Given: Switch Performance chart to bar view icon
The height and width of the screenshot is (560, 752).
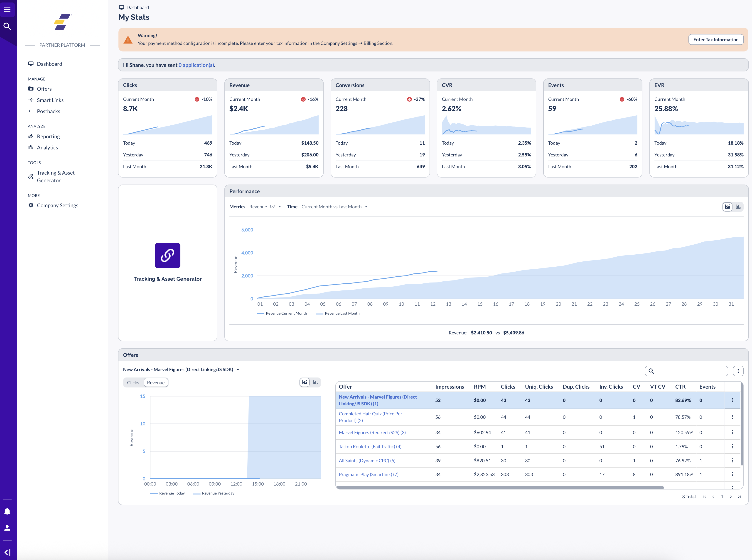Looking at the screenshot, I should pos(738,207).
